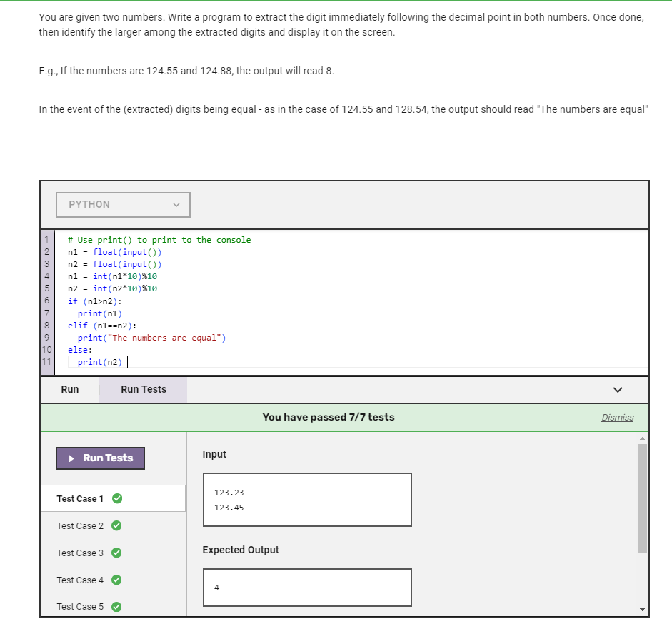Click inside the Input text box
This screenshot has width=672, height=624.
[x=306, y=499]
